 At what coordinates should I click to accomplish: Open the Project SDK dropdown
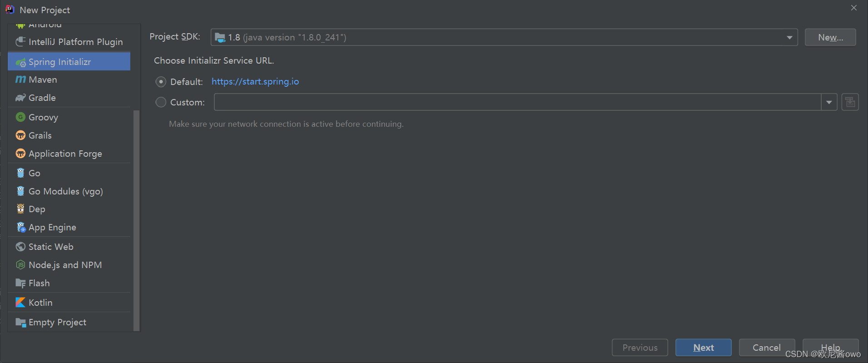pos(789,37)
